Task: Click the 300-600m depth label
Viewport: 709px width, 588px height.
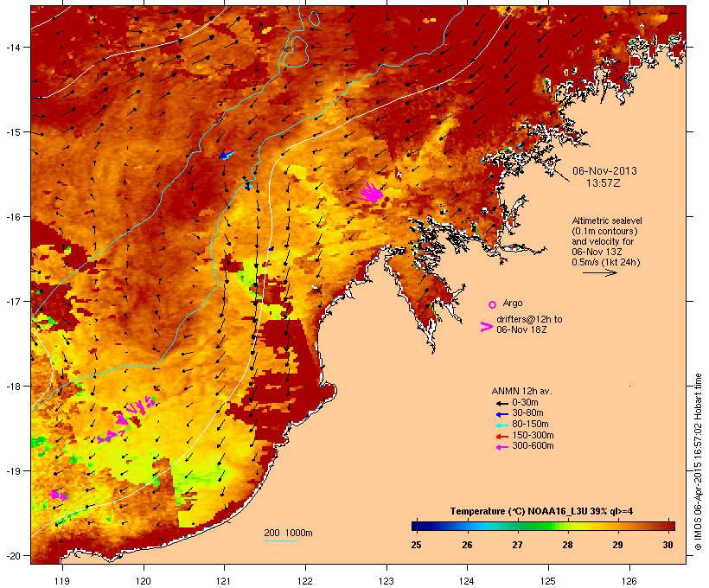Action: pyautogui.click(x=533, y=446)
